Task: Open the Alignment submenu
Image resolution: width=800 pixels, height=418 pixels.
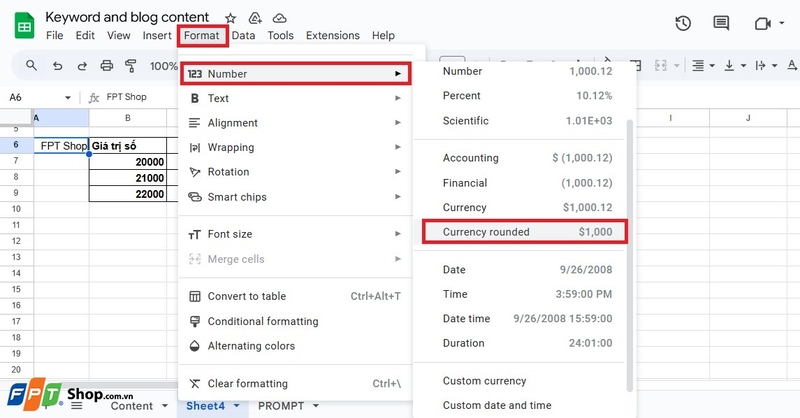Action: (x=295, y=122)
